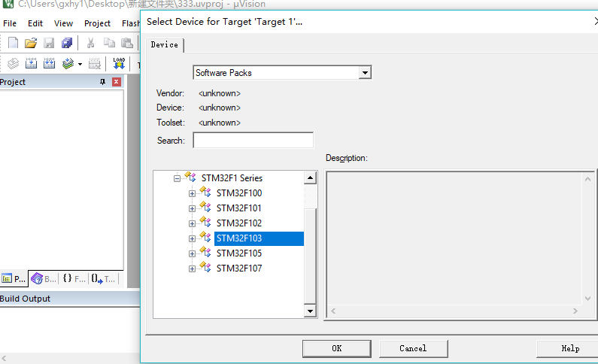
Task: Click the Stop build icon
Action: tap(95, 63)
